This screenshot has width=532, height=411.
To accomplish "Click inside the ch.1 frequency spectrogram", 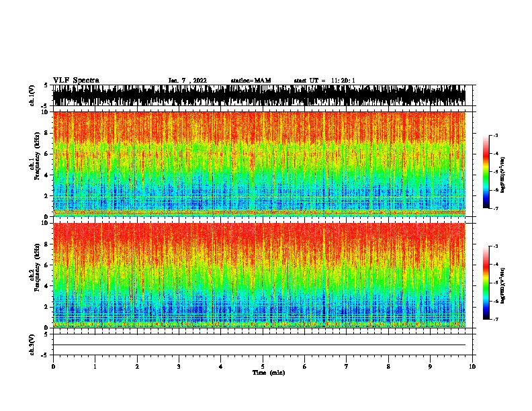I will coord(259,164).
